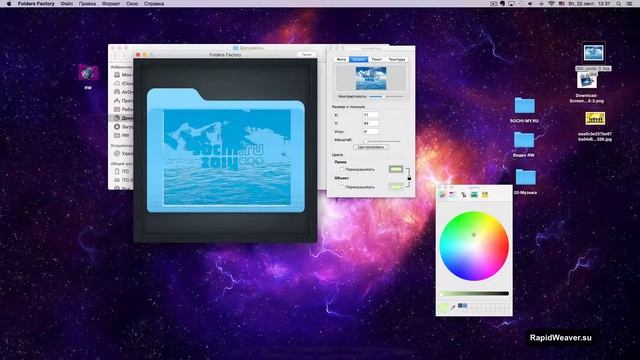Click inside the color wheel
Image resolution: width=640 pixels, height=360 pixels.
[474, 246]
